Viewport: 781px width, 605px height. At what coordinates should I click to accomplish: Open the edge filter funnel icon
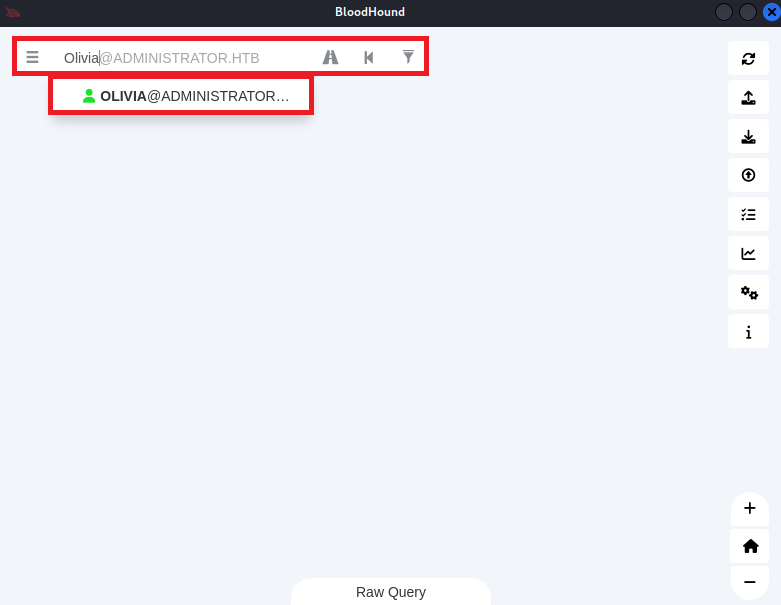click(408, 57)
